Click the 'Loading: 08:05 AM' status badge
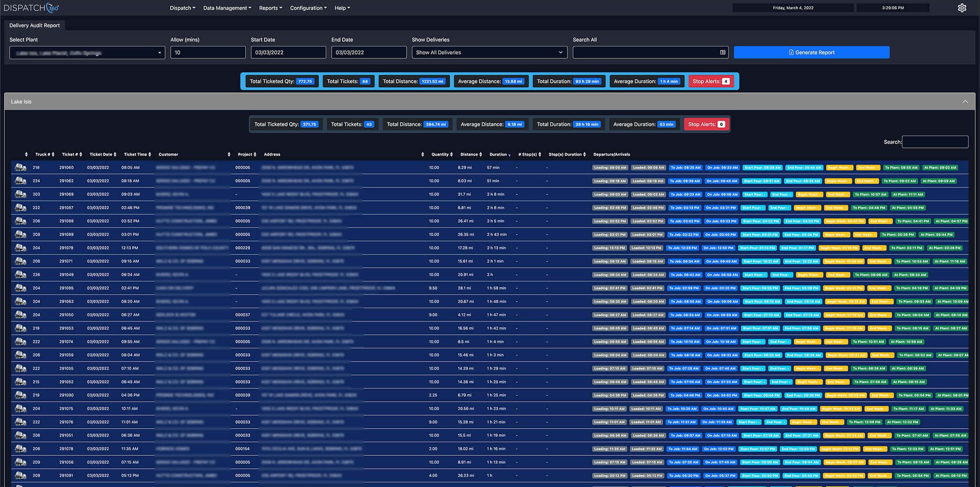 click(610, 168)
